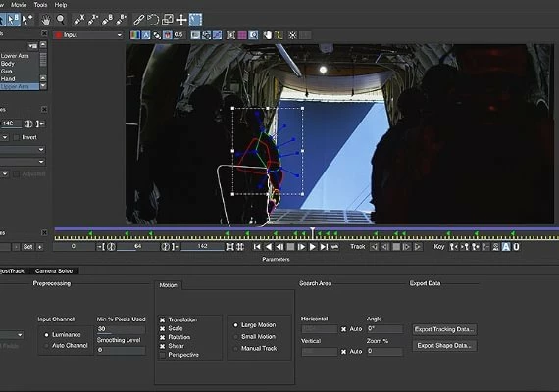
Task: Select the Auto Channel radio button
Action: pyautogui.click(x=46, y=346)
